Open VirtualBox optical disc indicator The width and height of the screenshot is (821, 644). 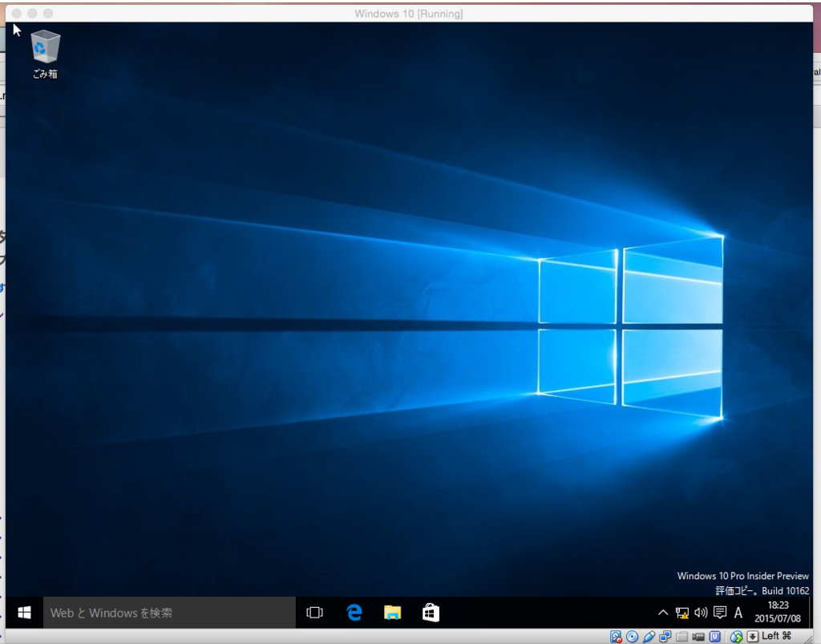632,636
